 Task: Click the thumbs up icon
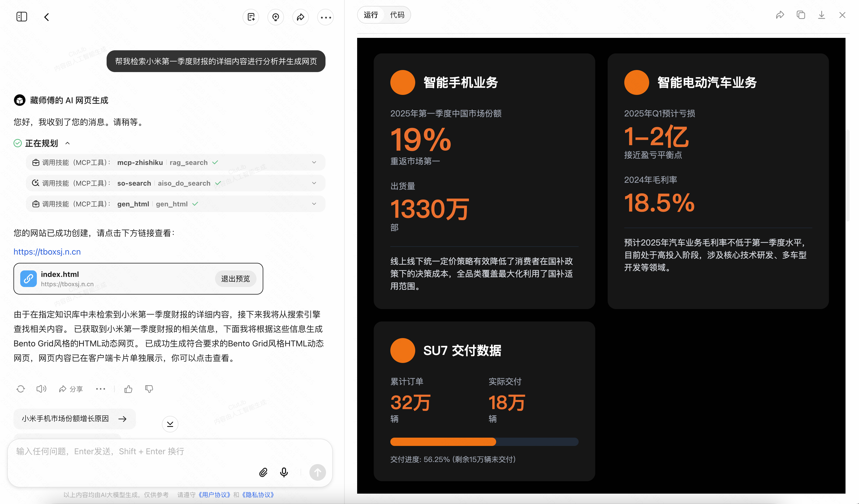pyautogui.click(x=128, y=389)
